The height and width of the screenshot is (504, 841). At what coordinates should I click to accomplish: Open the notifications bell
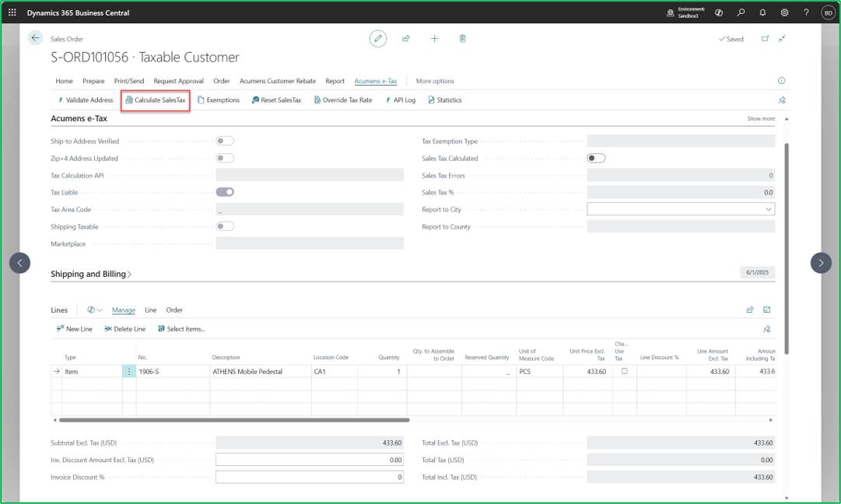click(x=762, y=12)
